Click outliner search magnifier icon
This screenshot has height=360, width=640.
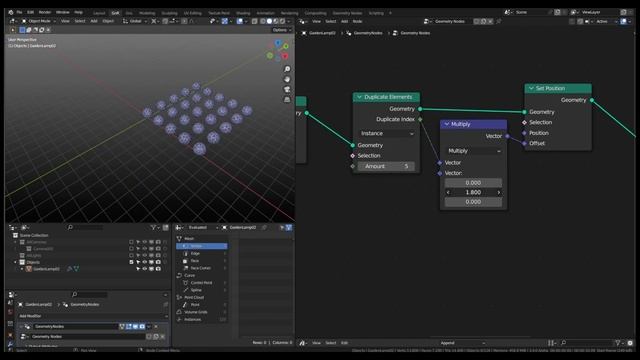pos(70,227)
